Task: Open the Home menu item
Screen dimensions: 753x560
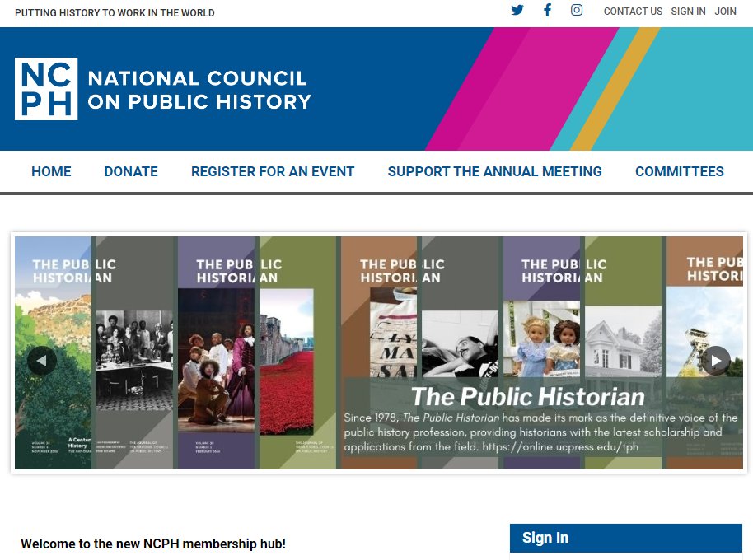Action: coord(51,171)
